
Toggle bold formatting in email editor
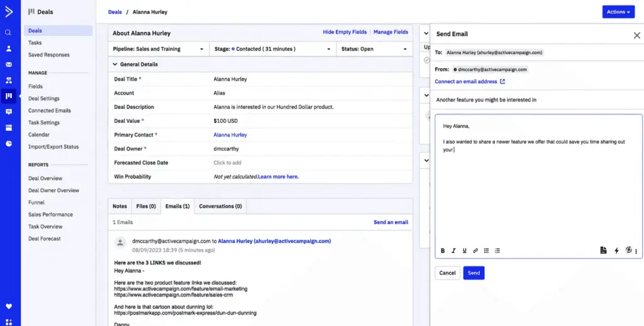pyautogui.click(x=443, y=250)
